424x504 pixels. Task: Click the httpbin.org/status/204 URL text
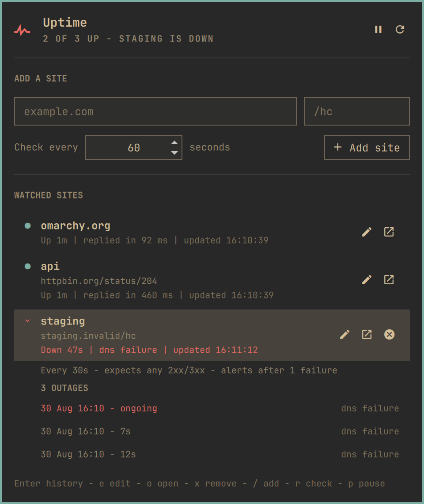coord(99,281)
